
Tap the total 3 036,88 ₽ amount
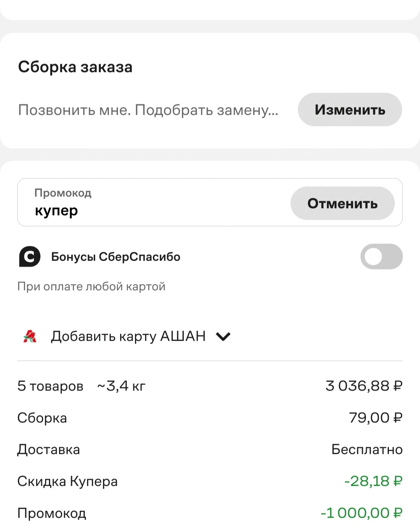click(364, 386)
